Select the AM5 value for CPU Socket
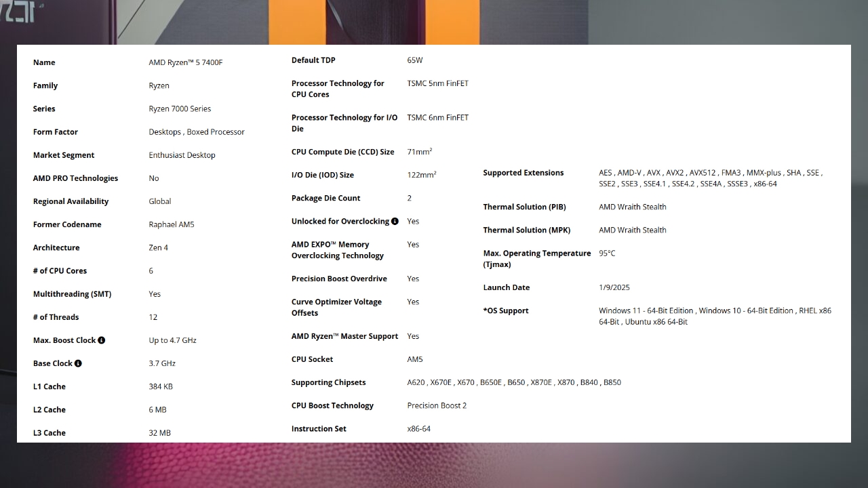 (x=415, y=359)
